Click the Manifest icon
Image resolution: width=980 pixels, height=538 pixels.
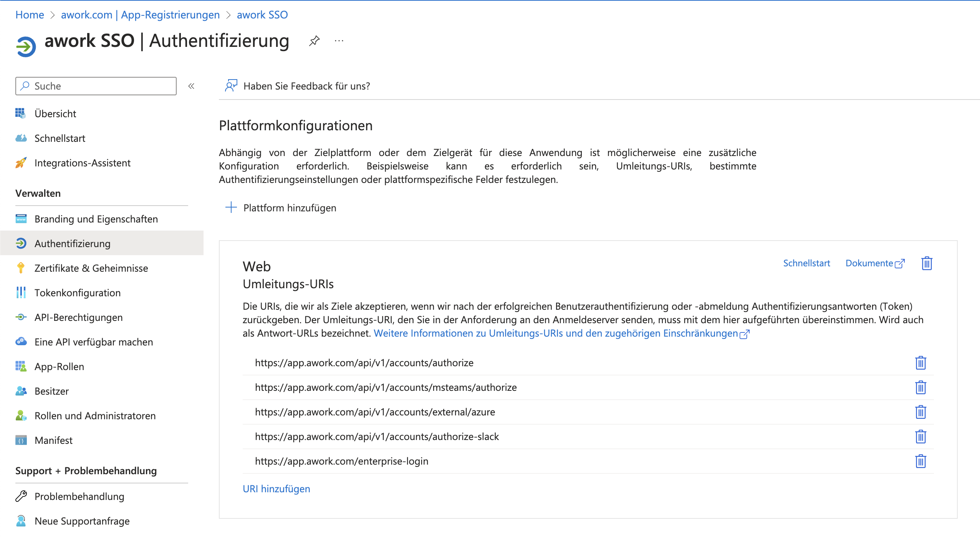click(x=21, y=440)
